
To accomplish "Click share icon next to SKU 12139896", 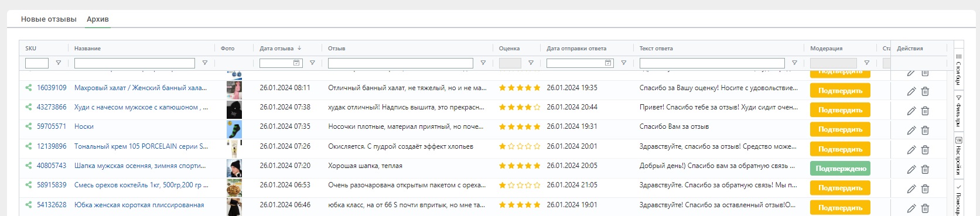I will click(28, 146).
